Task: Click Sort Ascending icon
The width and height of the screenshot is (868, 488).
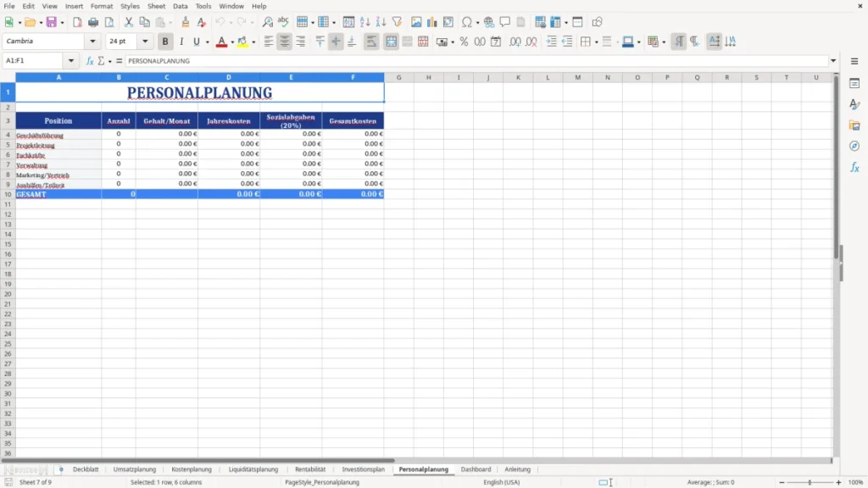Action: (x=364, y=22)
